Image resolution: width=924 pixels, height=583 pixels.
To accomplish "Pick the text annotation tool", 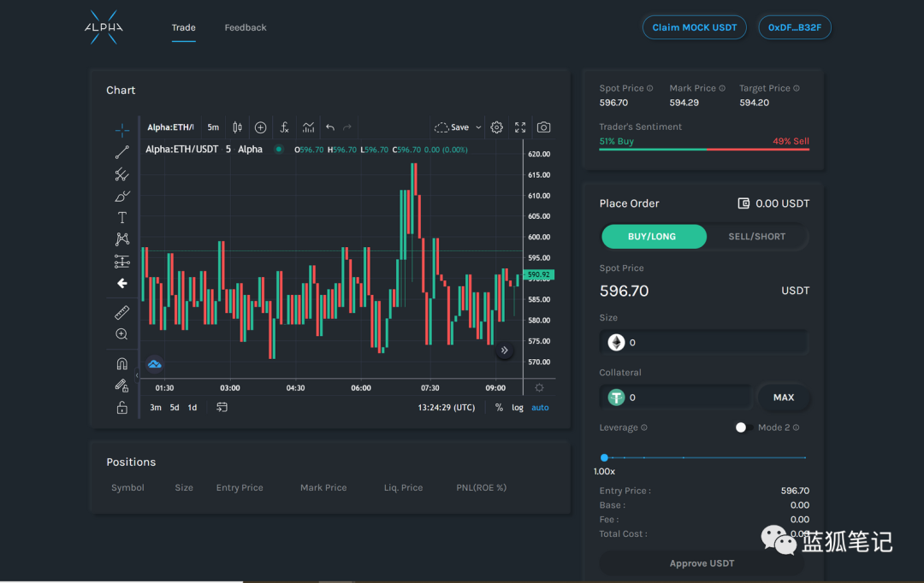I will [122, 218].
